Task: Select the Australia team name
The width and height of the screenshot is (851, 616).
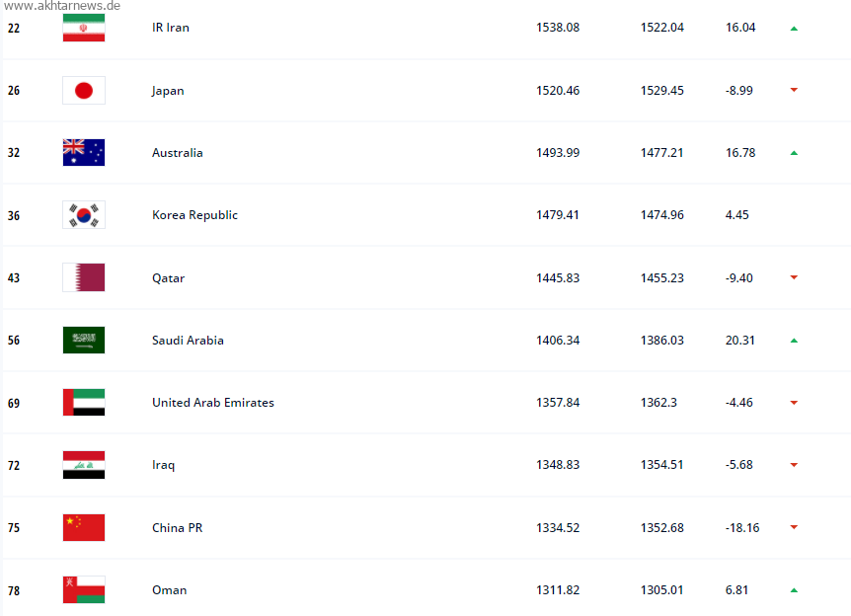Action: tap(178, 153)
